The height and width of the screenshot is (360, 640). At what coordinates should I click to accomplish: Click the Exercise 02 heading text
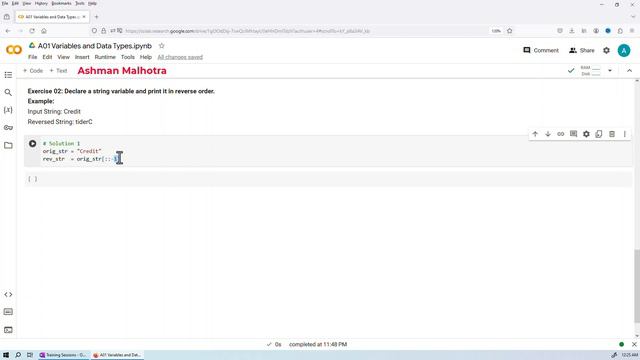[121, 91]
